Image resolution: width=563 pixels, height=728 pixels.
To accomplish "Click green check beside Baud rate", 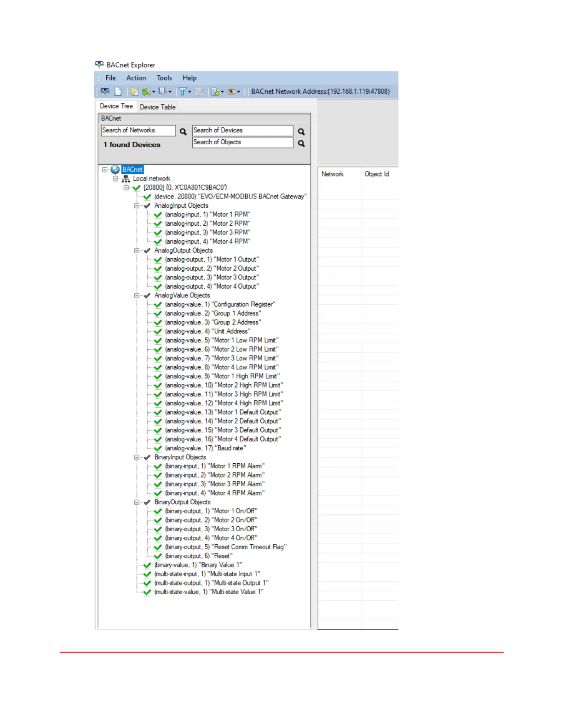I will (158, 449).
